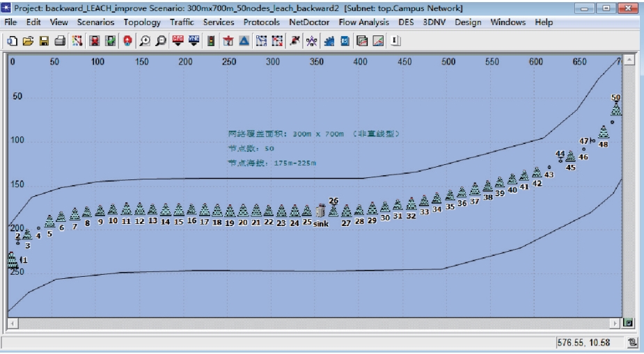Viewport: 644px width, 354px height.
Task: Open the Windows menu
Action: 508,22
